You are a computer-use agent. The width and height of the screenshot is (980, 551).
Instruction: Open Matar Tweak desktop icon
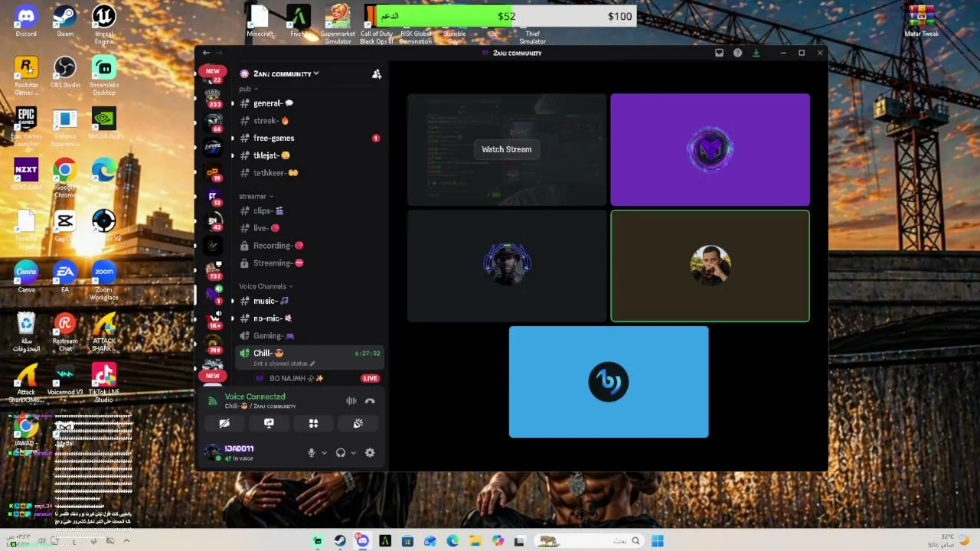click(921, 21)
